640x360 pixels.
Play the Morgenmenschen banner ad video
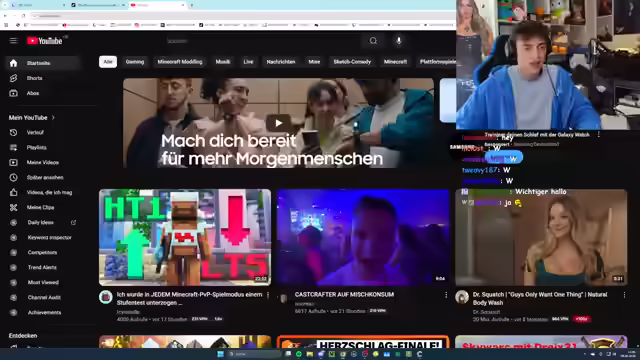point(278,123)
